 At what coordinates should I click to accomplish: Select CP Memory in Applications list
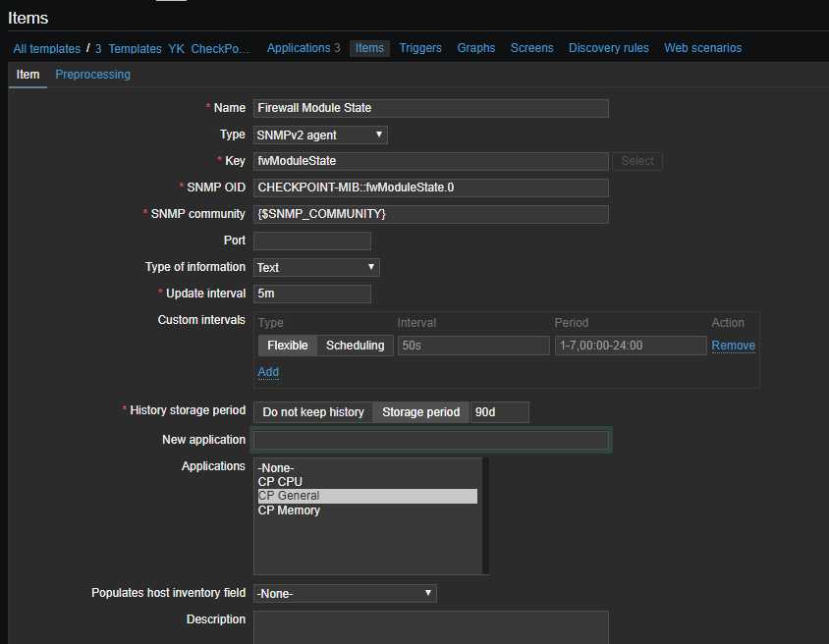pos(289,510)
